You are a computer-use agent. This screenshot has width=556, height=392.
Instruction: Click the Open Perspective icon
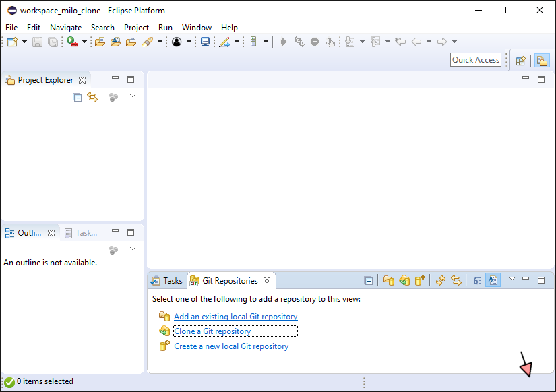pyautogui.click(x=520, y=60)
